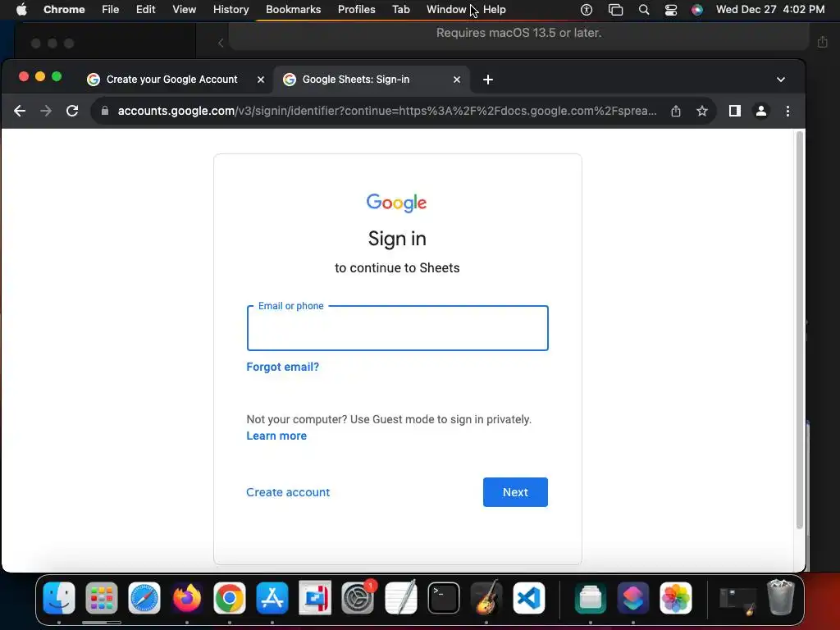Click the Forgot email? link
This screenshot has height=630, width=840.
pos(283,367)
